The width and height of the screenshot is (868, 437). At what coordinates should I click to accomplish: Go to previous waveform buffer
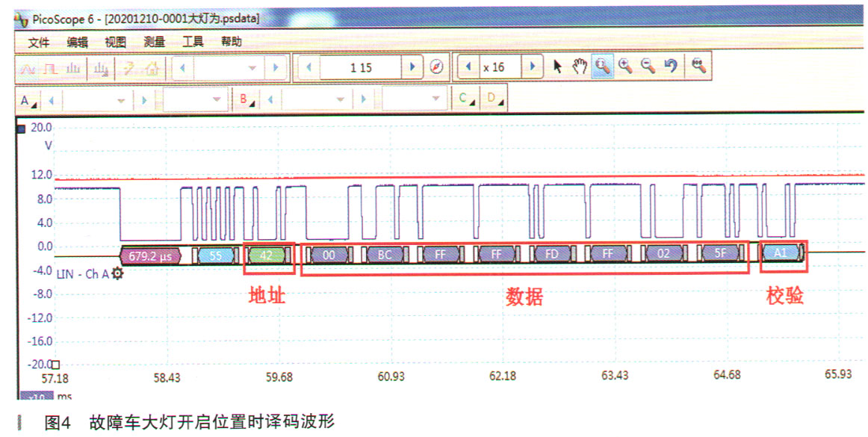pyautogui.click(x=309, y=67)
